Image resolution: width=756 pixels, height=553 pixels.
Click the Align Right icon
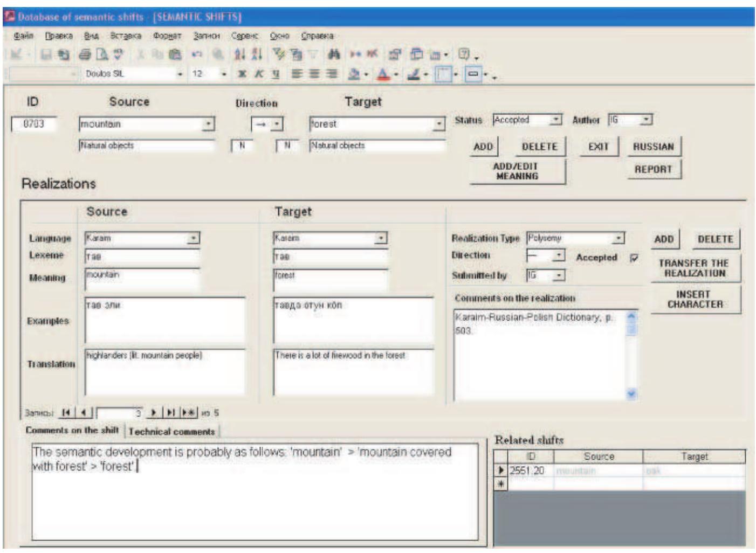click(x=332, y=74)
